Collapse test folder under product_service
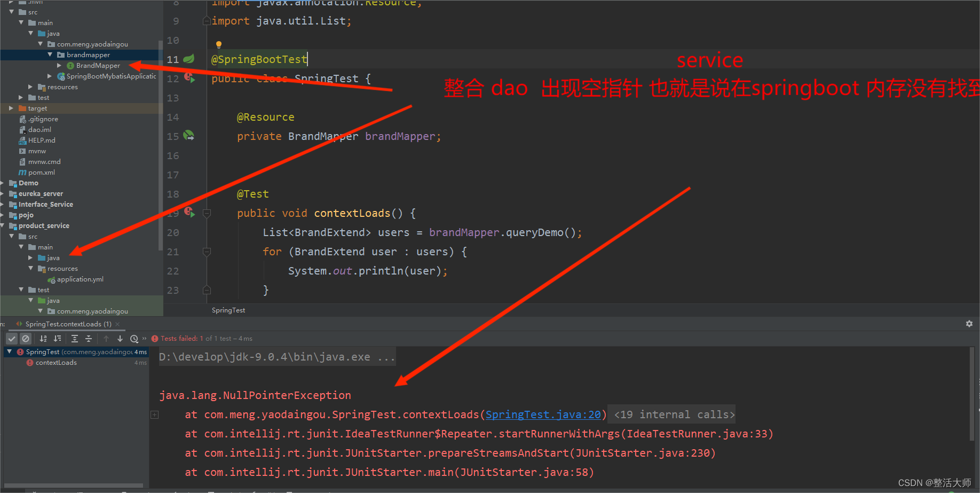This screenshot has width=980, height=493. point(21,289)
